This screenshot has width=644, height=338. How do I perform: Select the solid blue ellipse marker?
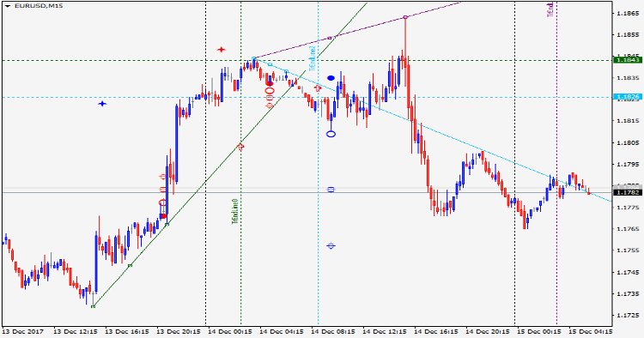(x=331, y=78)
